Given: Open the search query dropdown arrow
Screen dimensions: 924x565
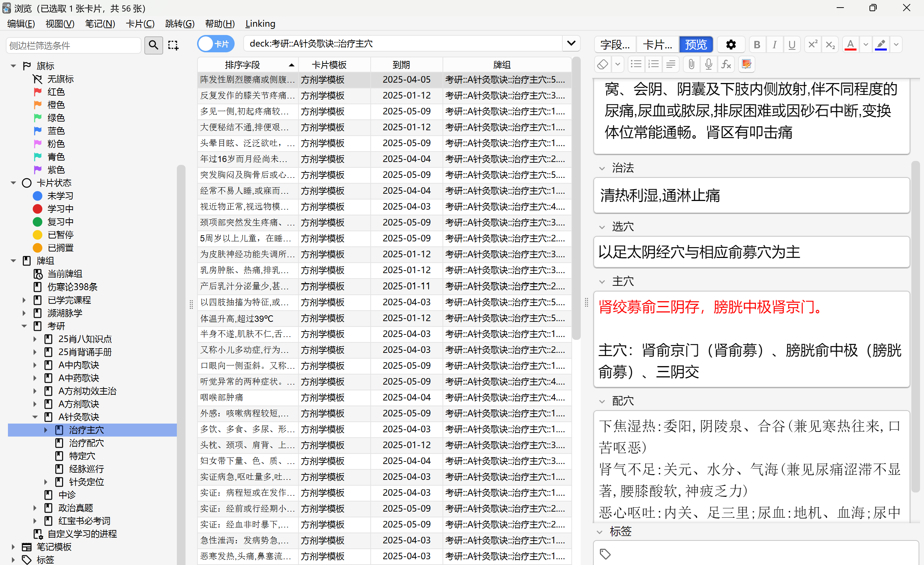Looking at the screenshot, I should click(x=571, y=44).
